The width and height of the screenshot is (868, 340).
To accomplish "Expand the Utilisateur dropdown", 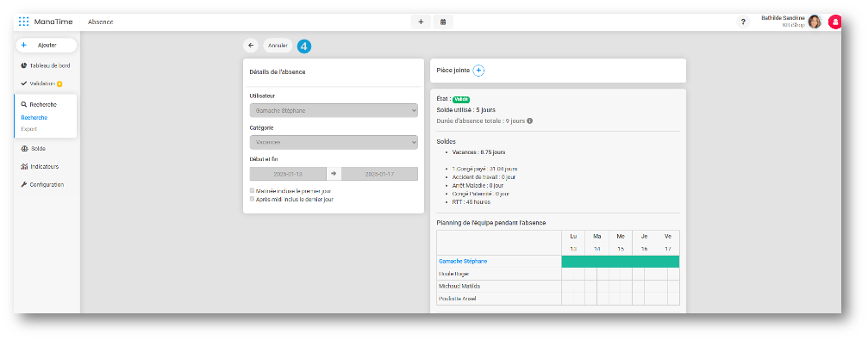I will (334, 110).
